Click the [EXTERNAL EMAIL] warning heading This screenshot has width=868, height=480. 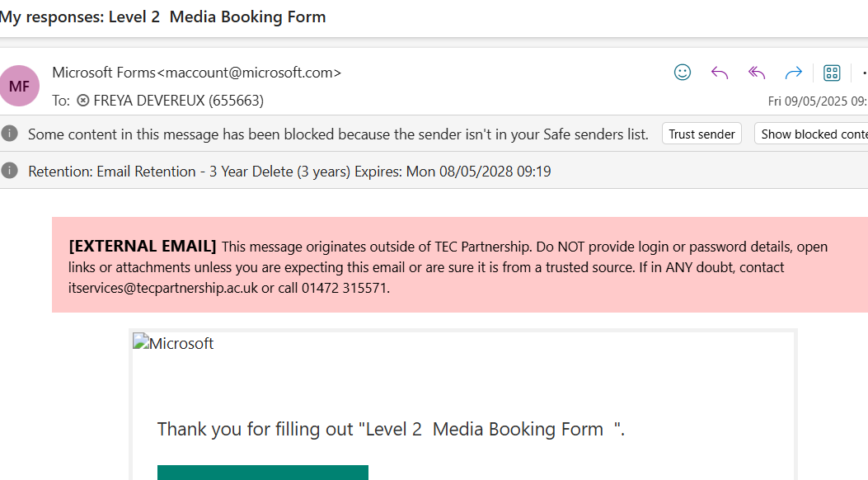tap(143, 247)
